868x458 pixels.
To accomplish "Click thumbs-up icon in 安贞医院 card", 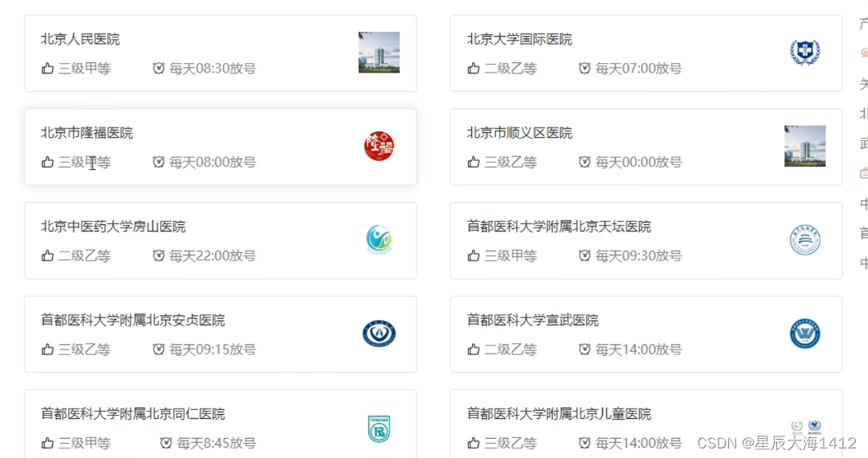I will tap(48, 349).
